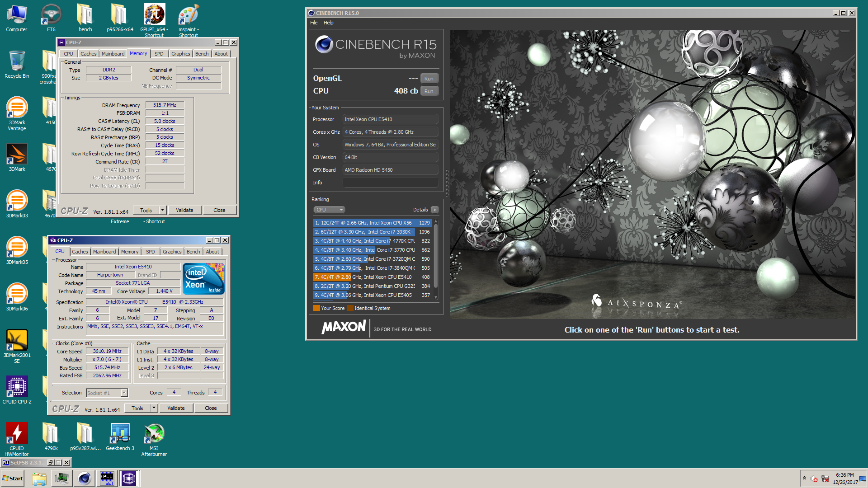Select ranking row Intel Xeon CPU X56
Screen dimensions: 868x488
(x=373, y=223)
